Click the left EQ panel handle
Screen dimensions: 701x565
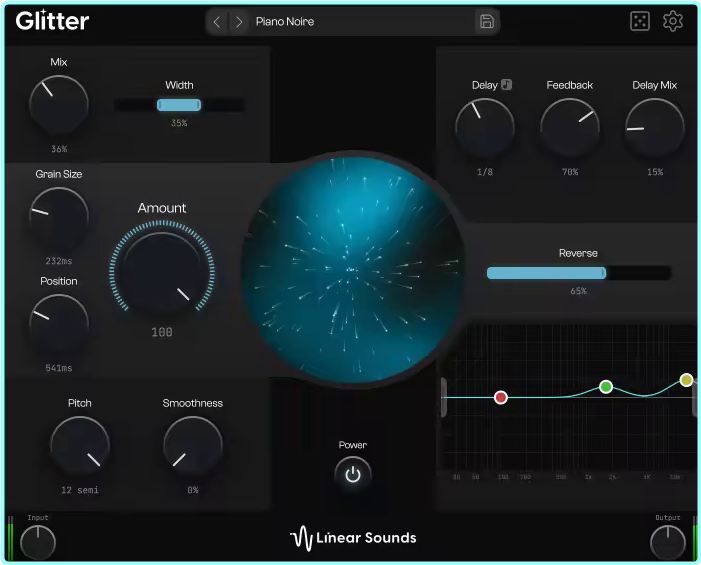[443, 397]
